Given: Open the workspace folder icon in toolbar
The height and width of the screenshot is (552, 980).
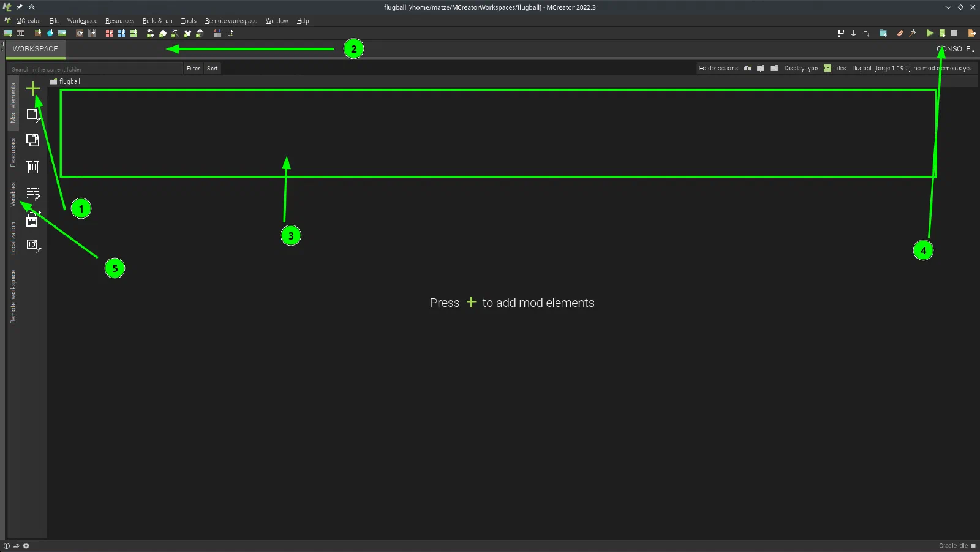Looking at the screenshot, I should point(883,33).
